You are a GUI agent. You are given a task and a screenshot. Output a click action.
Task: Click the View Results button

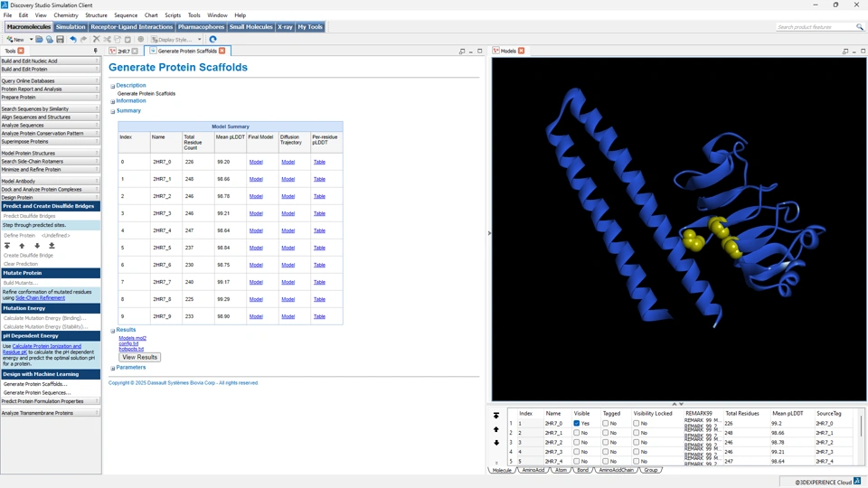click(x=139, y=358)
